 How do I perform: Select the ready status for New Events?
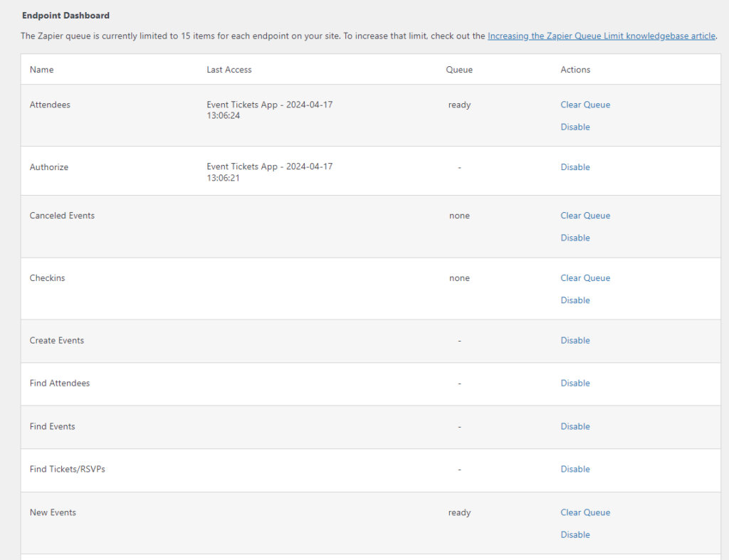coord(459,512)
